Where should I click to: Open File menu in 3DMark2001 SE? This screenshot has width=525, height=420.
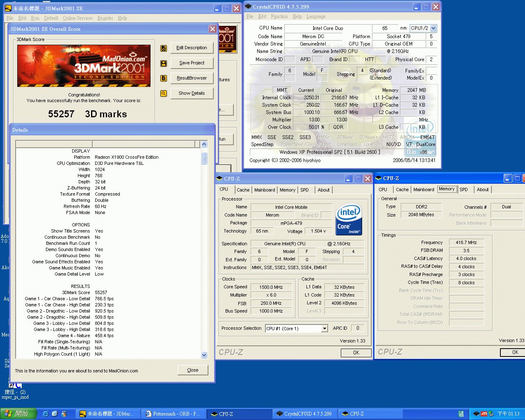tap(10, 18)
